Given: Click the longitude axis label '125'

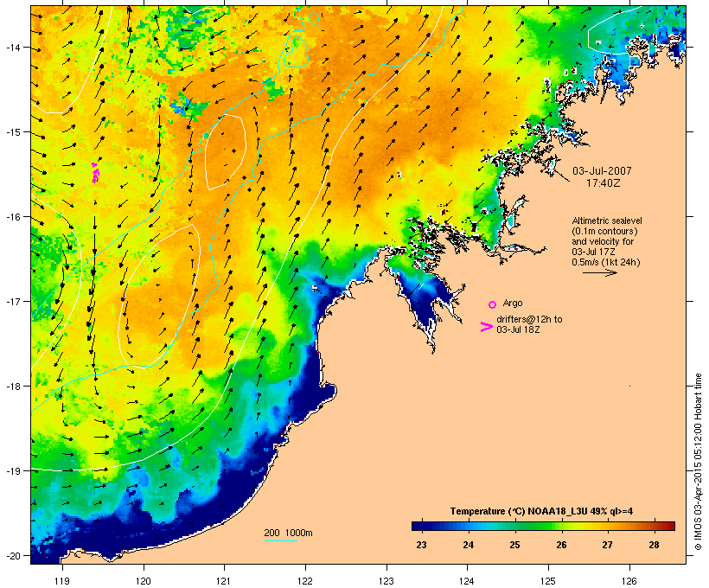Looking at the screenshot, I should pyautogui.click(x=548, y=581).
